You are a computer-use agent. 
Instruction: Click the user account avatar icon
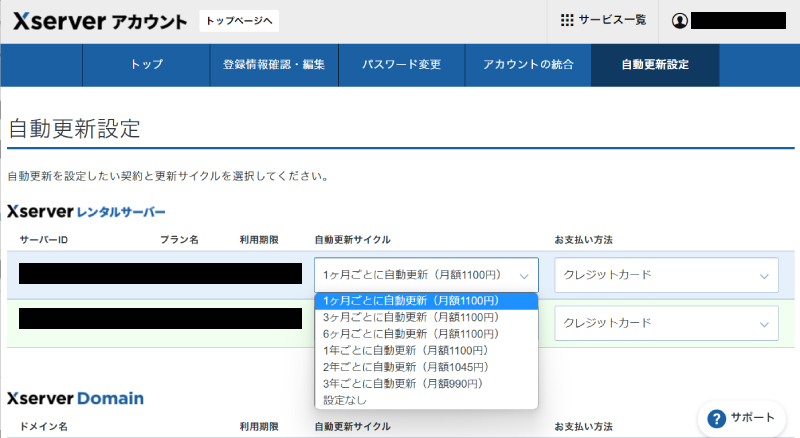(680, 20)
